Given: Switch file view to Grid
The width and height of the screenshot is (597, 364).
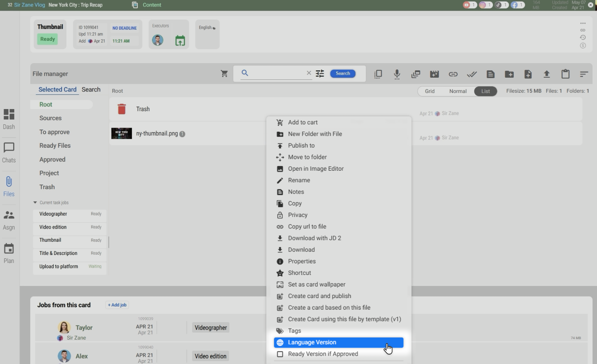Looking at the screenshot, I should click(x=430, y=91).
